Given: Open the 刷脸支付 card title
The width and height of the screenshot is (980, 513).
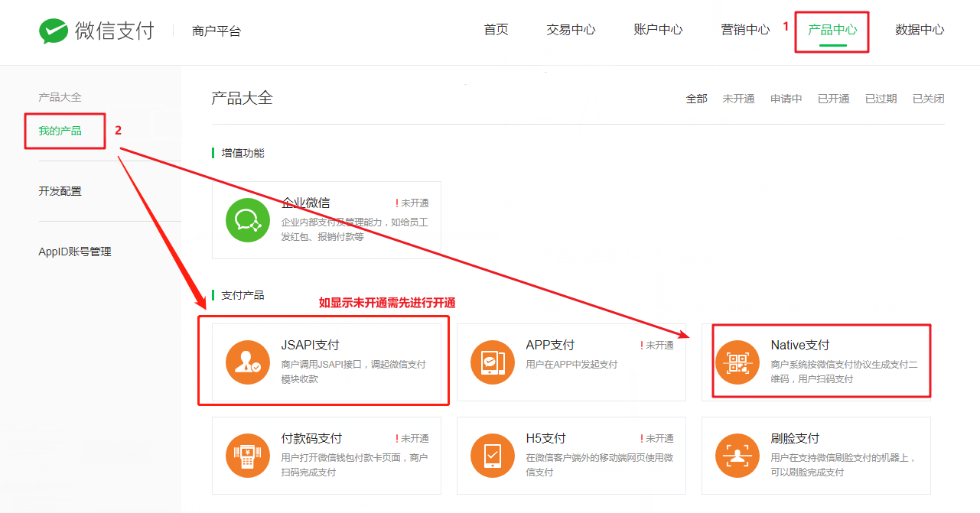Looking at the screenshot, I should click(x=795, y=438).
